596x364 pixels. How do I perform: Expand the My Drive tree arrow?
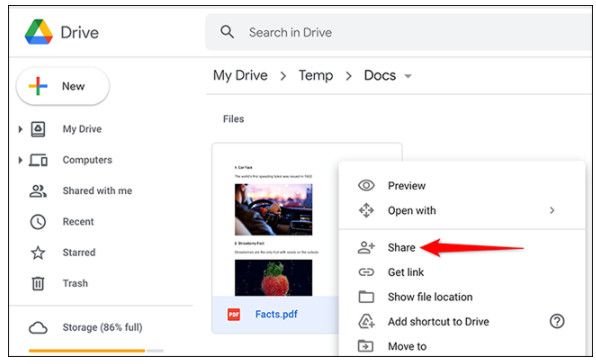click(20, 129)
